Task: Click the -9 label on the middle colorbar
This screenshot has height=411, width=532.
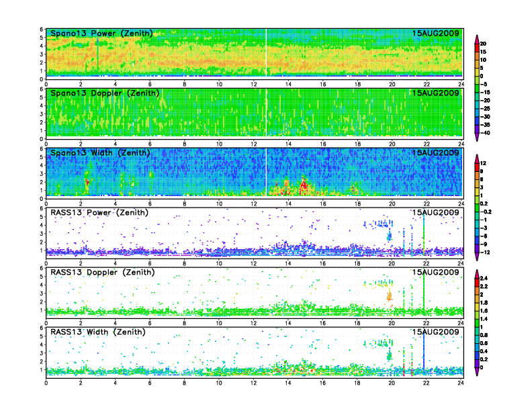Action: click(x=484, y=244)
